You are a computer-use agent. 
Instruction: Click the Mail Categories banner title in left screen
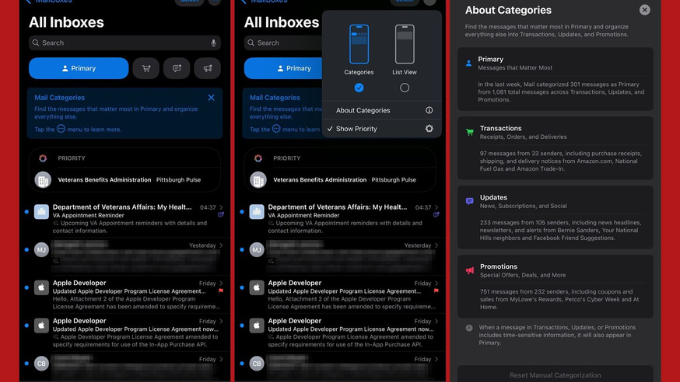[x=59, y=98]
